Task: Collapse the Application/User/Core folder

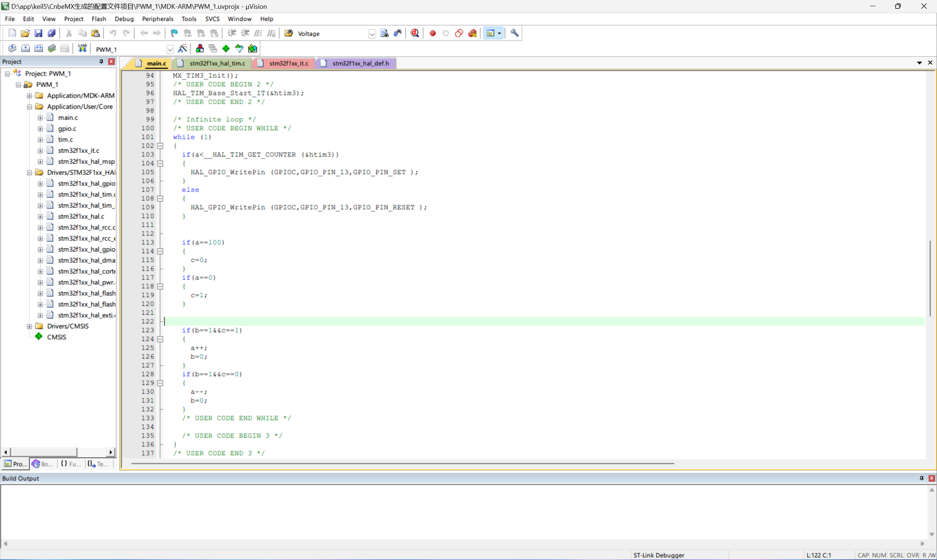Action: (x=29, y=107)
